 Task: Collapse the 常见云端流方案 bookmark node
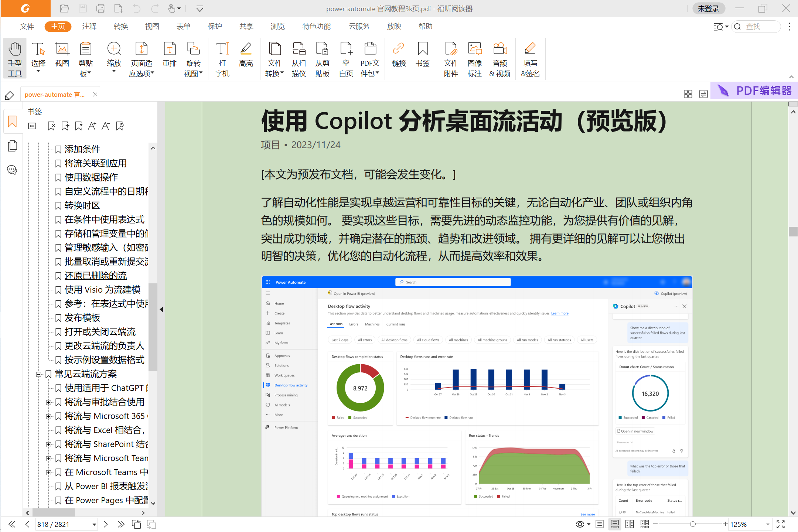38,374
